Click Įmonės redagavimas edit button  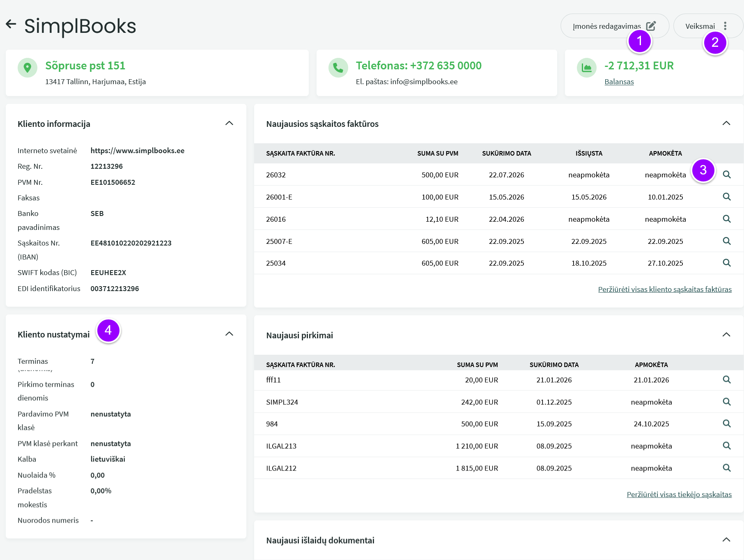pyautogui.click(x=615, y=26)
